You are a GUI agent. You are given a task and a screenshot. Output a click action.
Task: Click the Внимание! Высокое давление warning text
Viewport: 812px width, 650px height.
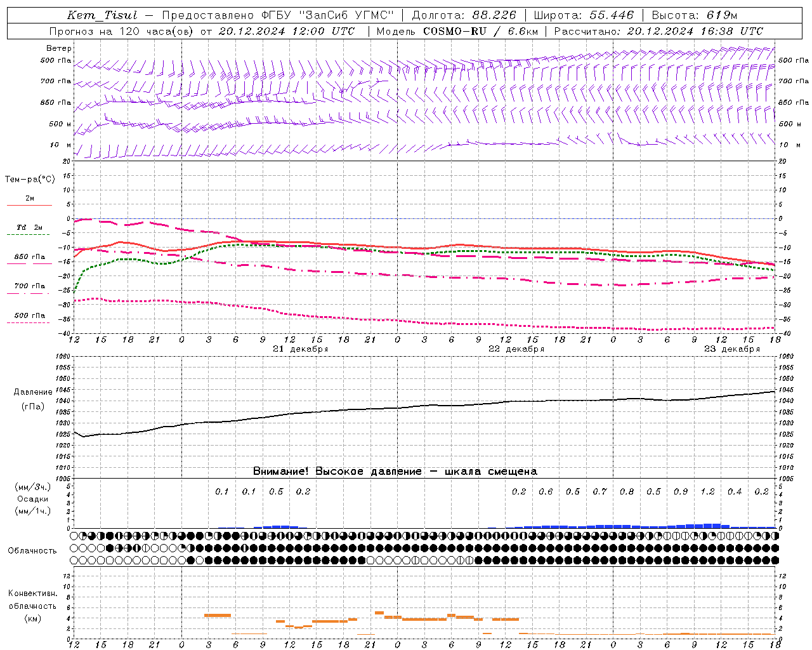[395, 472]
